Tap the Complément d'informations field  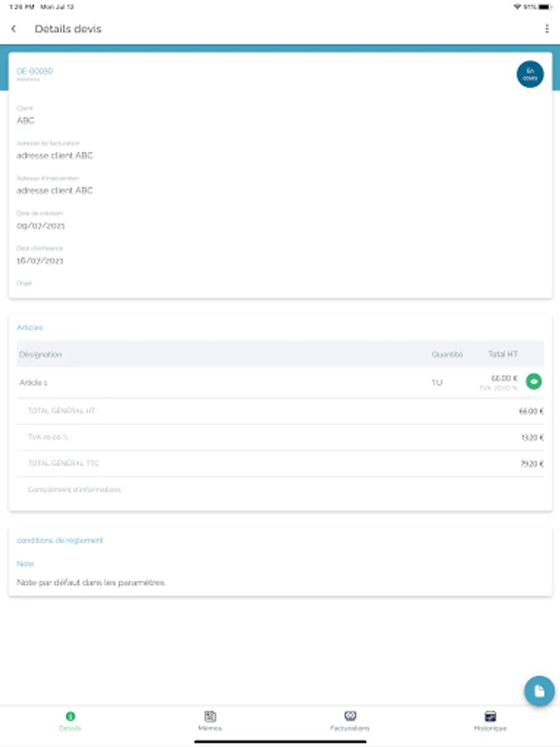[x=75, y=490]
